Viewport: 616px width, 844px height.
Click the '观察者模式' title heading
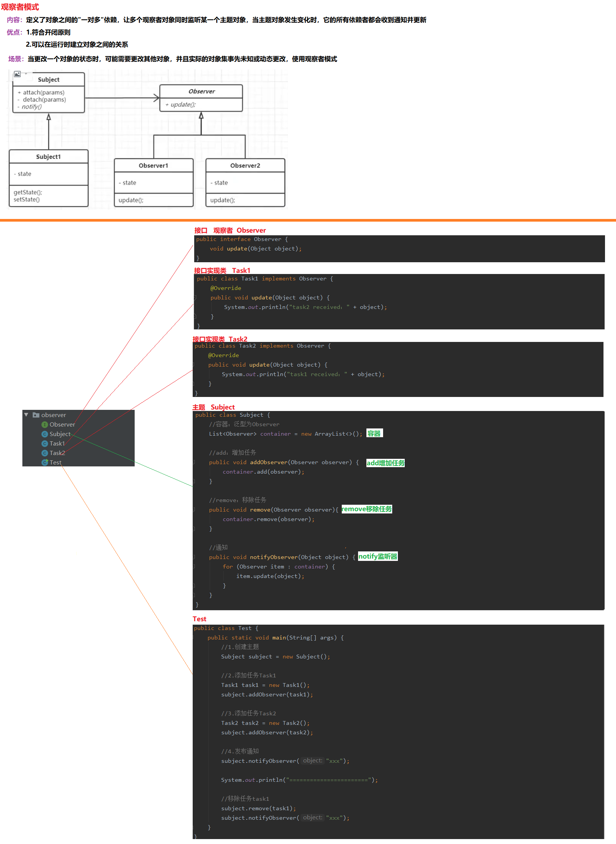click(x=20, y=7)
